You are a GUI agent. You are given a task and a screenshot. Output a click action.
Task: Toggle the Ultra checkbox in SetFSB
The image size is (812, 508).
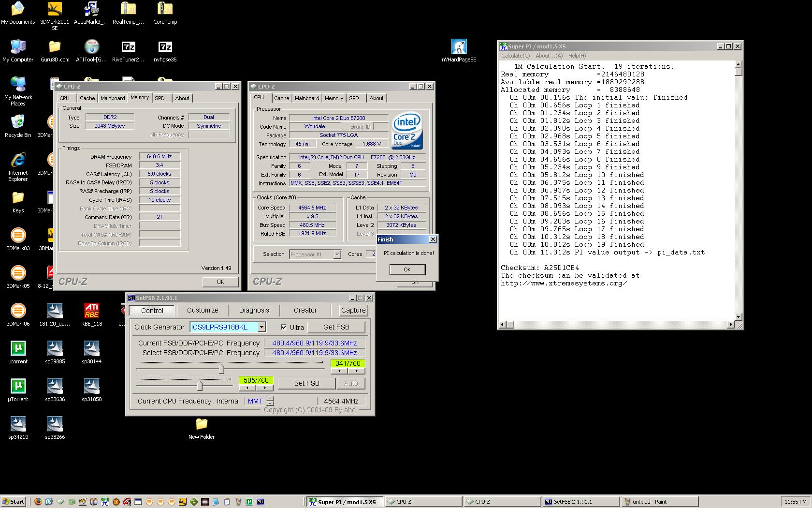284,327
